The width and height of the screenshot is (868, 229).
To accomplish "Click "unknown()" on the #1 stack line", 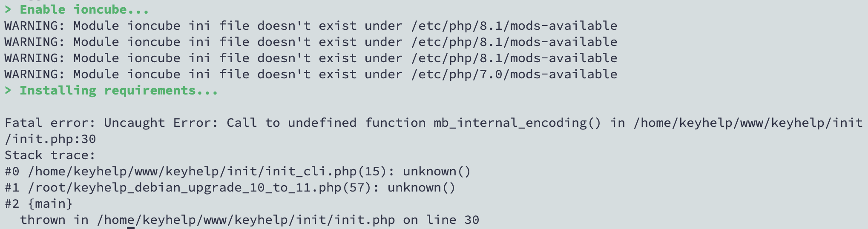I will (x=421, y=187).
